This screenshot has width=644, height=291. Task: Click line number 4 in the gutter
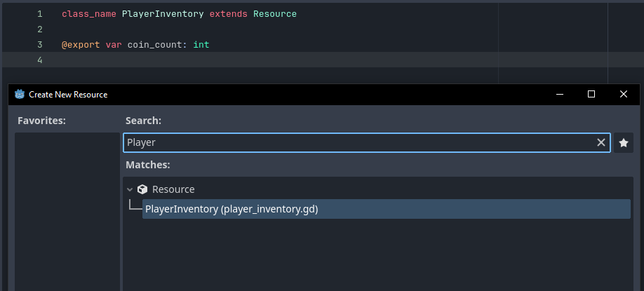[x=40, y=60]
